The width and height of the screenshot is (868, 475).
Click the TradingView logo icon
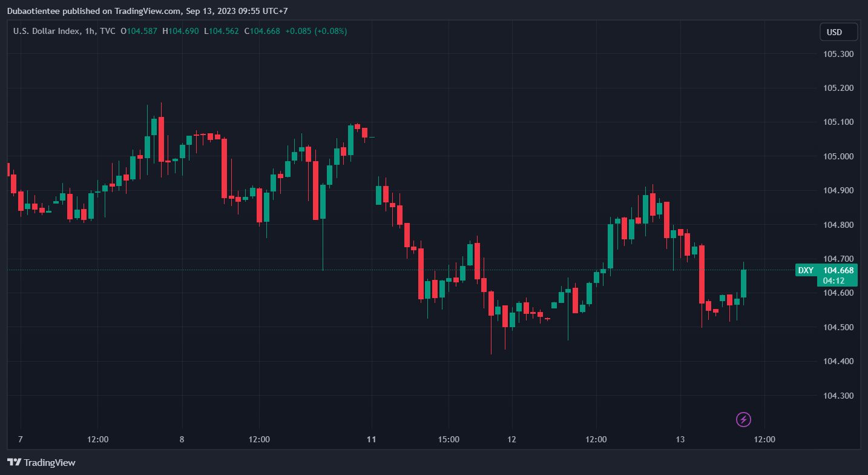coord(15,462)
